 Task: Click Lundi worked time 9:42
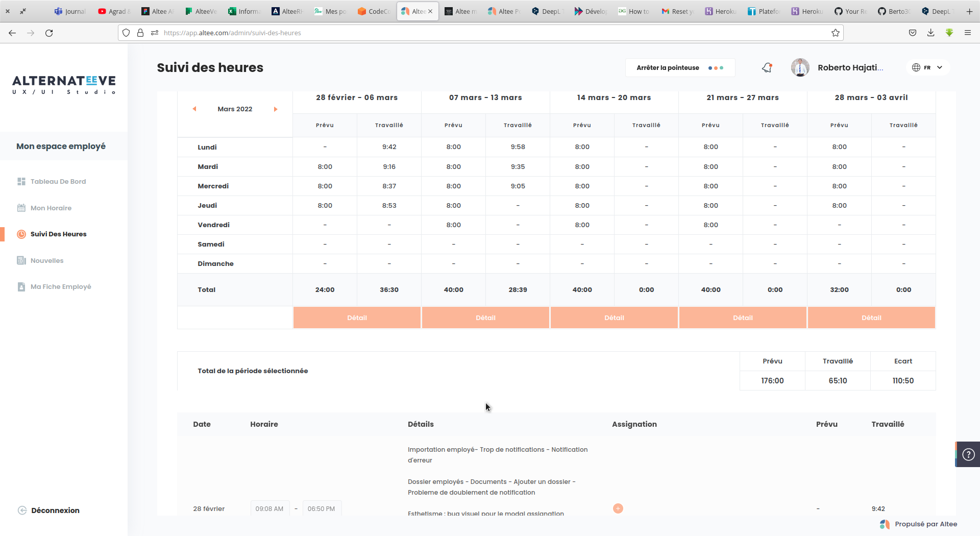tap(389, 147)
